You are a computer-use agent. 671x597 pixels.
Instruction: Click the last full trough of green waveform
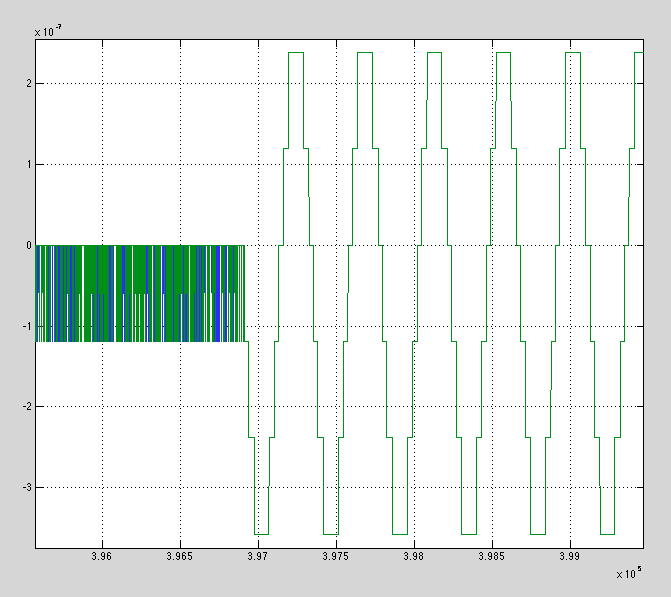[x=607, y=534]
